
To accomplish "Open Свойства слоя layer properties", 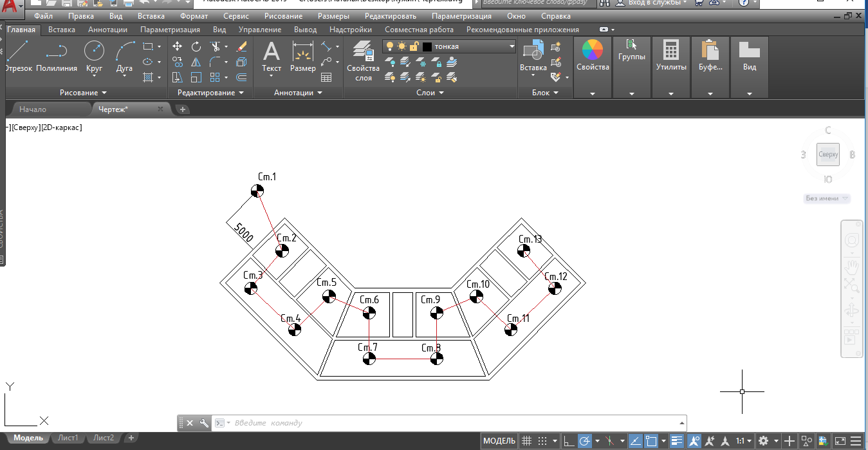I will click(x=364, y=61).
